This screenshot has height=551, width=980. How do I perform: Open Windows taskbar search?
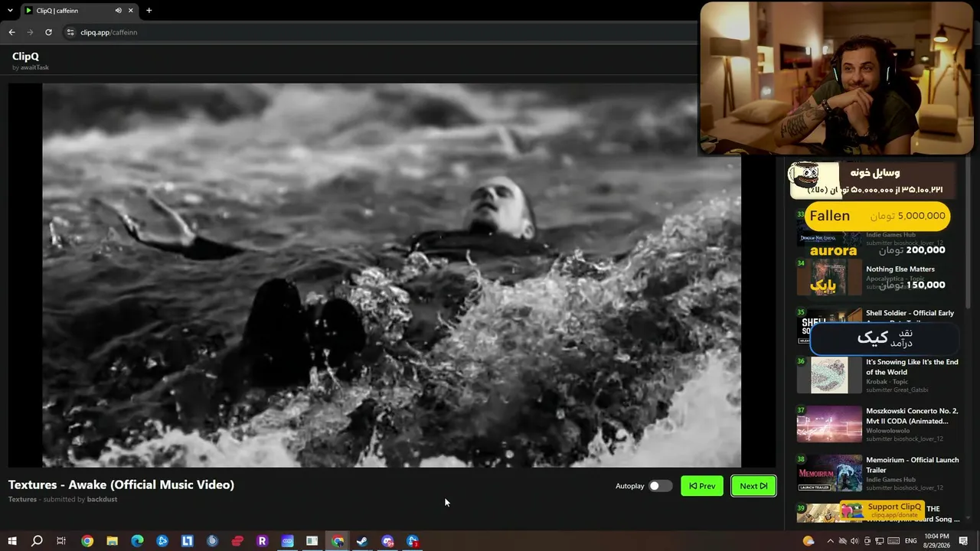click(37, 541)
